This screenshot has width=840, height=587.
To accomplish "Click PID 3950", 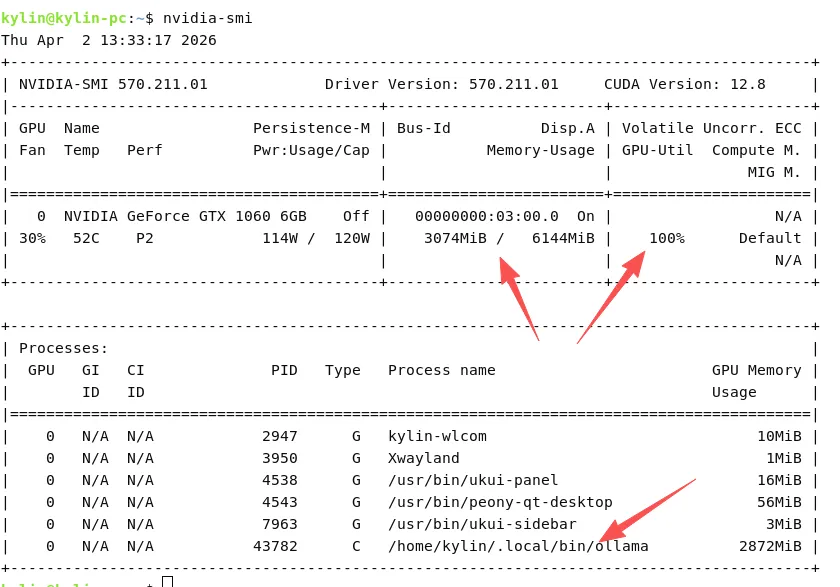I will (280, 458).
